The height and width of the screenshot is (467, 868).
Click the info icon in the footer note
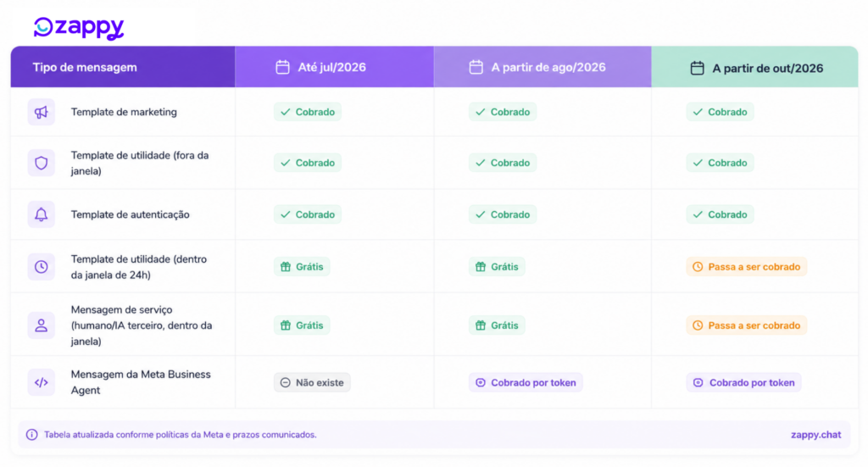click(x=32, y=434)
